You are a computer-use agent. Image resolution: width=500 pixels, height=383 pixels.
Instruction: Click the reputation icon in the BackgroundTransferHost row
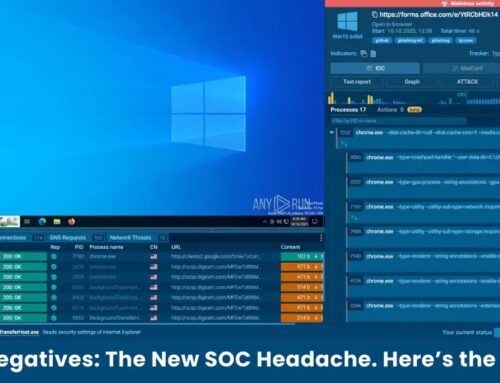[54, 318]
